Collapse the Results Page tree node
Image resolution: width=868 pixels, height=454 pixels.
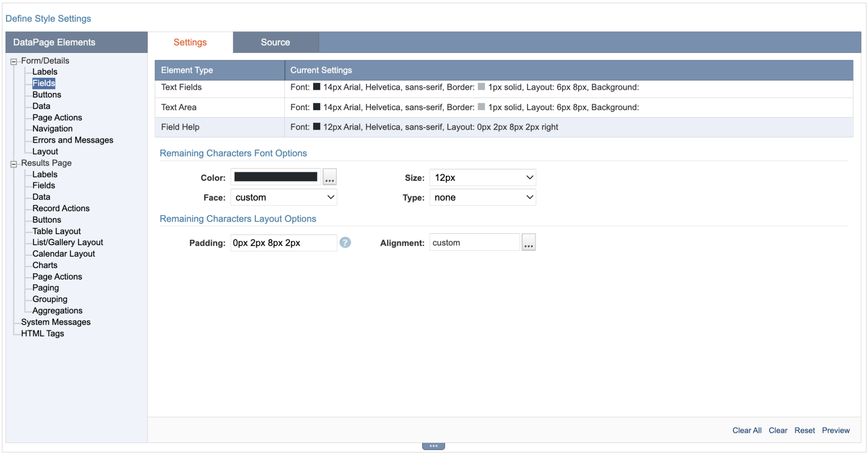14,163
